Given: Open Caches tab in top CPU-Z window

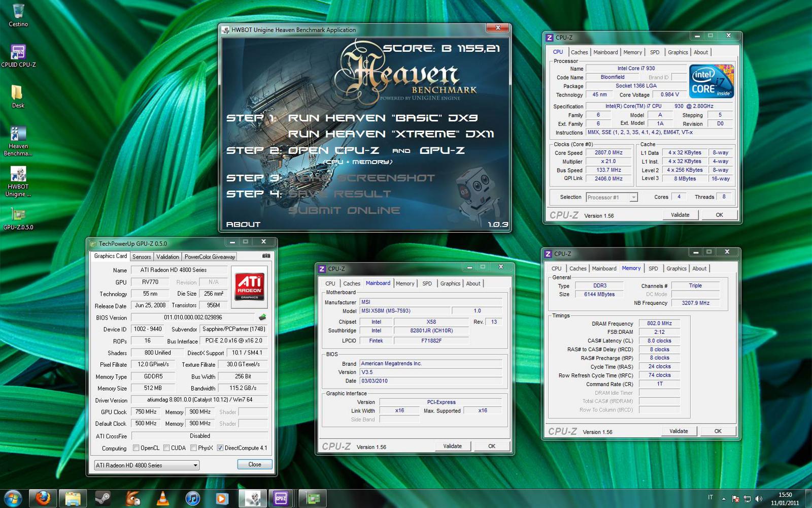Looking at the screenshot, I should tap(579, 52).
